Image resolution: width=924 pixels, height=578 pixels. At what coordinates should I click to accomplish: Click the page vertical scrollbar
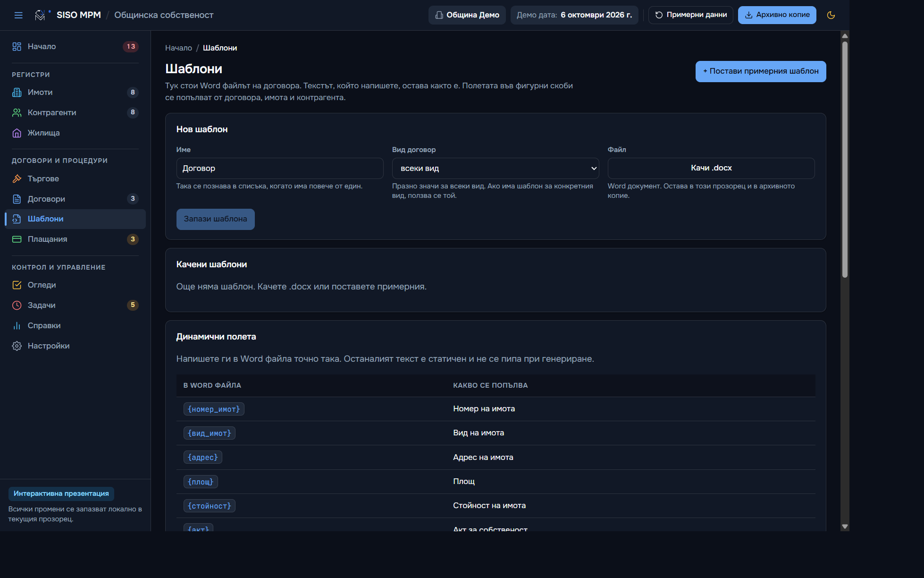coord(845,160)
